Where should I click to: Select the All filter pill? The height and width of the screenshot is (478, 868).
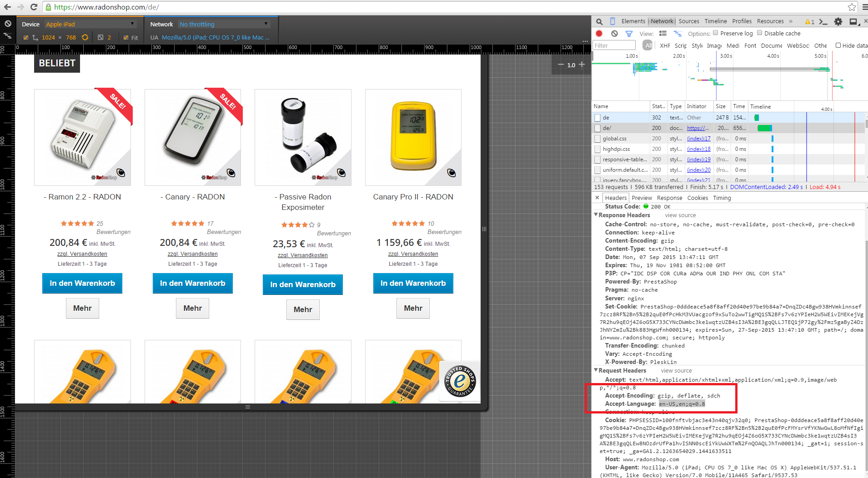(648, 45)
